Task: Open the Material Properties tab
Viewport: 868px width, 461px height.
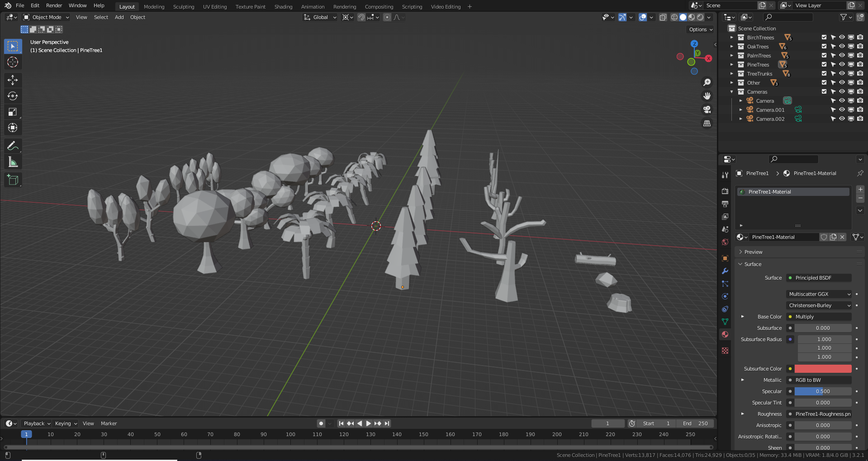Action: point(725,334)
